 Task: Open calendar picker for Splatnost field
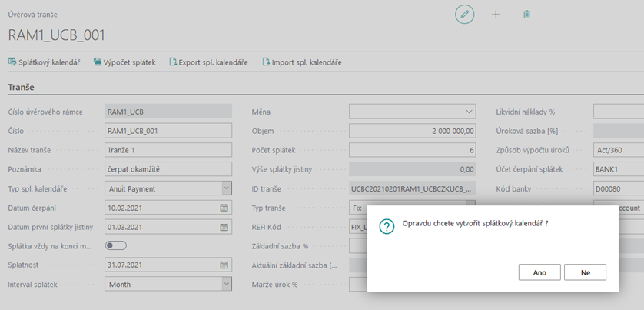point(224,265)
